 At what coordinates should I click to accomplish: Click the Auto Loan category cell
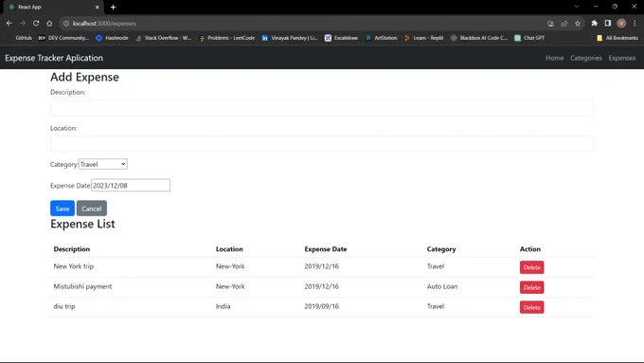(442, 286)
